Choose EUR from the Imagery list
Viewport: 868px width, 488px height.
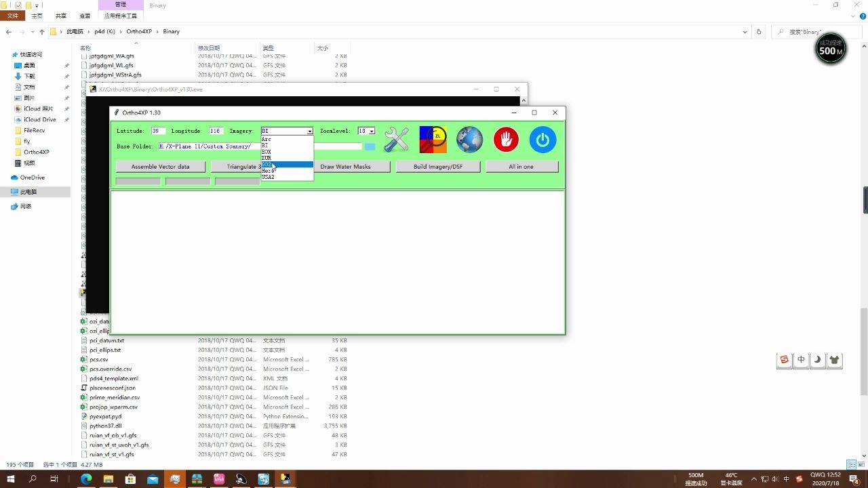287,158
